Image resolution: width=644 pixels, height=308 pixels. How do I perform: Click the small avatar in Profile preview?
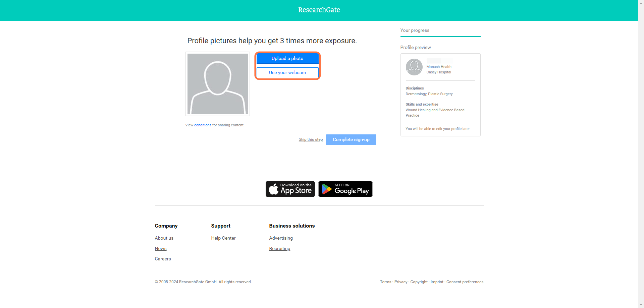[414, 67]
